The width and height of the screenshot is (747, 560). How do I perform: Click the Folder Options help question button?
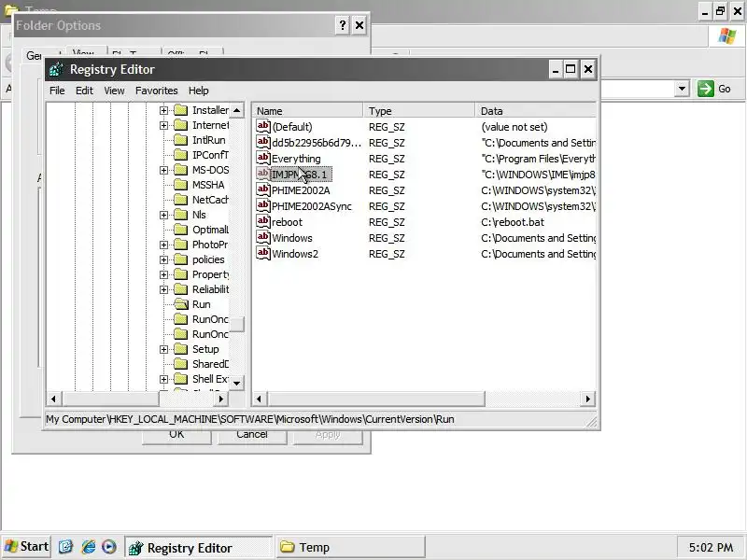click(x=342, y=25)
